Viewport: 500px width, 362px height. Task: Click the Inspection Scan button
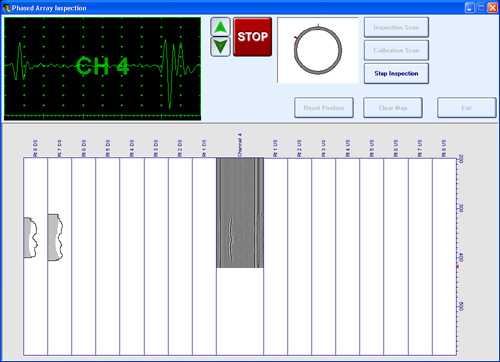[x=396, y=27]
